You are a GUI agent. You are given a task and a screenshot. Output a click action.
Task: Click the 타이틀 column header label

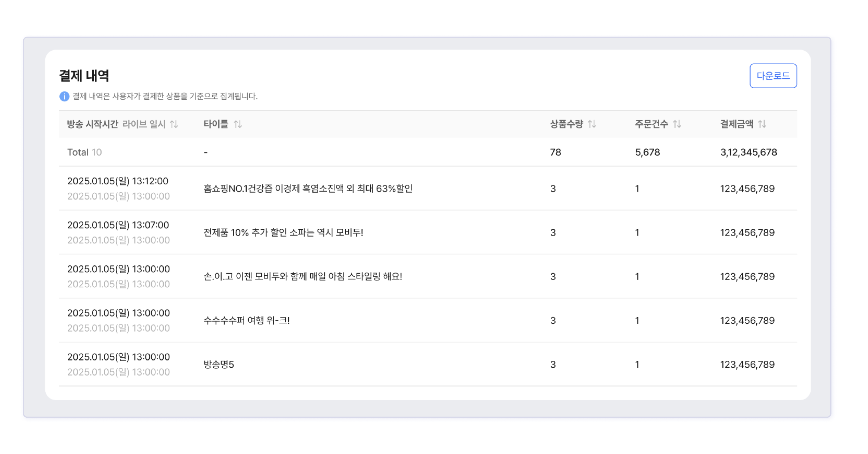tap(216, 124)
